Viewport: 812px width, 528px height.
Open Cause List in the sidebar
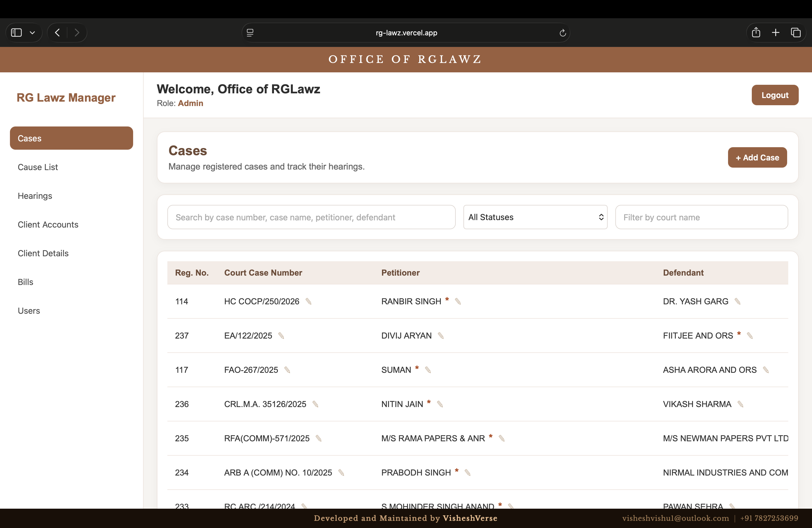pos(38,167)
